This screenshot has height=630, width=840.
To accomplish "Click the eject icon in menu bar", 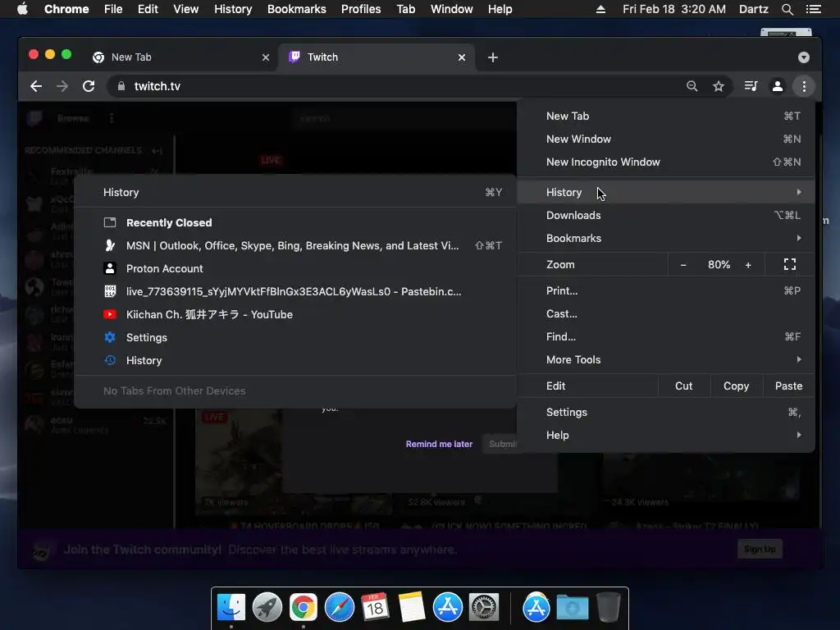I will point(600,9).
